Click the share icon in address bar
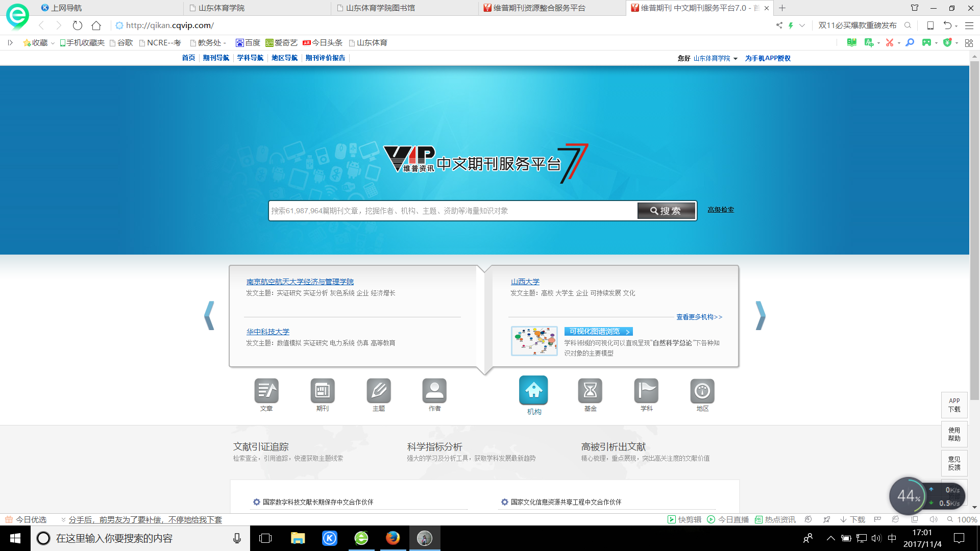This screenshot has width=980, height=551. (779, 25)
